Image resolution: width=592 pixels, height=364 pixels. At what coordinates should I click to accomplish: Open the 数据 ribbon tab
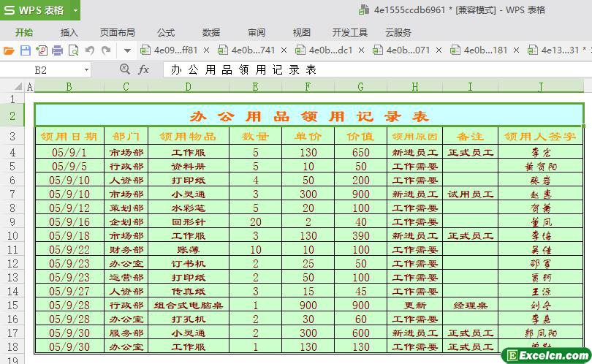tap(211, 32)
